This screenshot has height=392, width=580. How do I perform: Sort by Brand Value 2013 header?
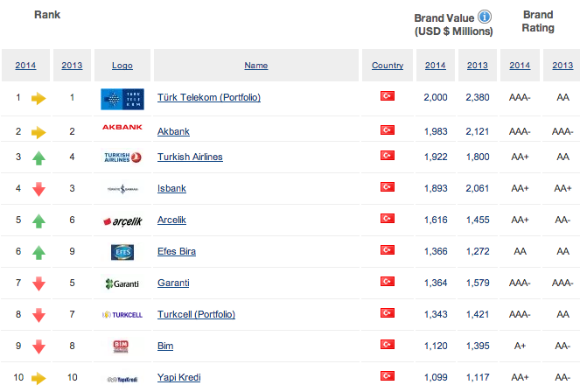[x=477, y=66]
